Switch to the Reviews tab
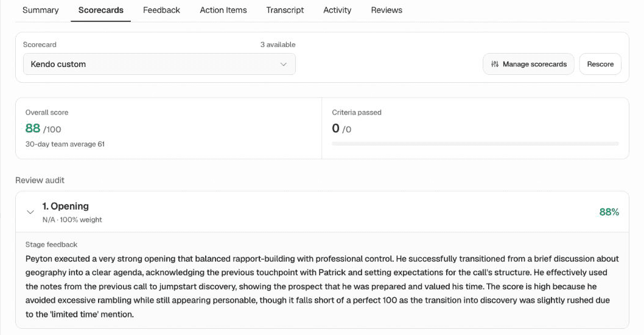This screenshot has height=335, width=644. click(x=387, y=10)
